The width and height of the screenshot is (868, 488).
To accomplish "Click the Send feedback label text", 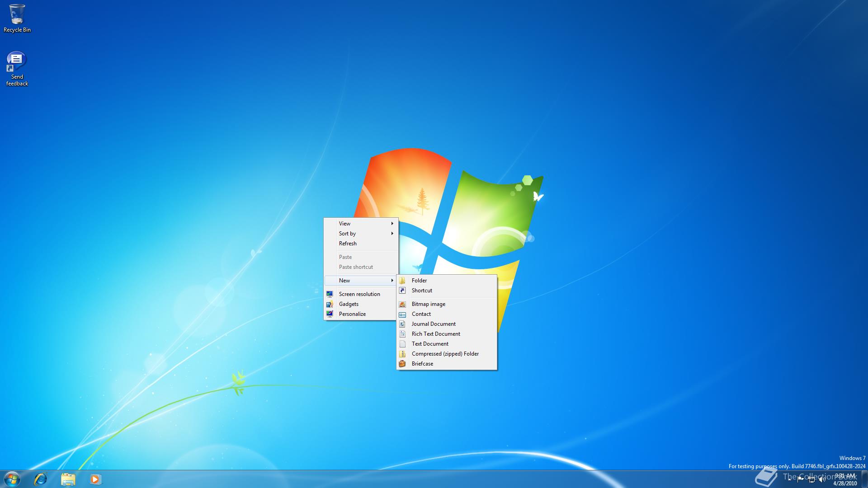I will point(17,80).
